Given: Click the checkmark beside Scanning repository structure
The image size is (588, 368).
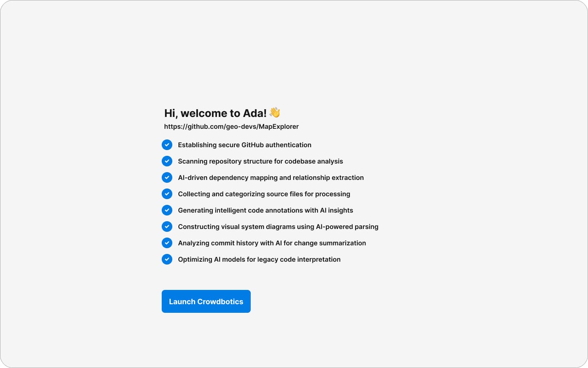Looking at the screenshot, I should (x=167, y=161).
